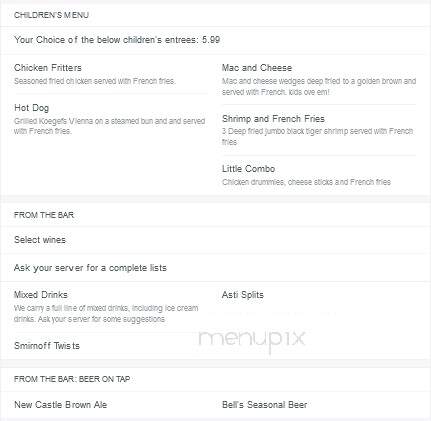Click the Chicken Fritters description text
431x421 pixels.
95,81
